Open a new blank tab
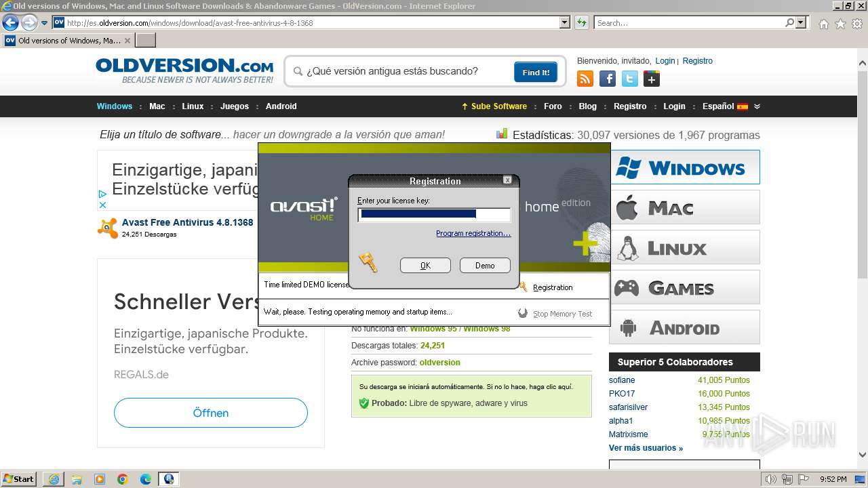Screen dimensions: 868x488 click(x=146, y=41)
